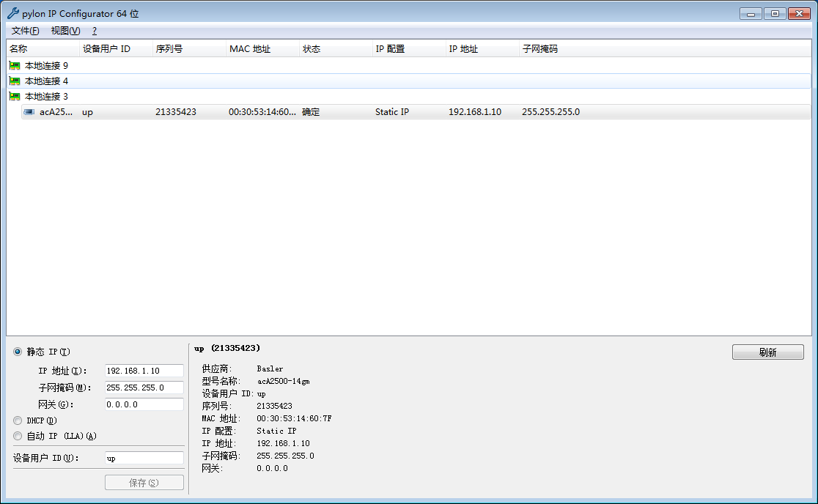This screenshot has height=504, width=818.
Task: Click the network adapter icon for 本地连接 9
Action: (15, 66)
